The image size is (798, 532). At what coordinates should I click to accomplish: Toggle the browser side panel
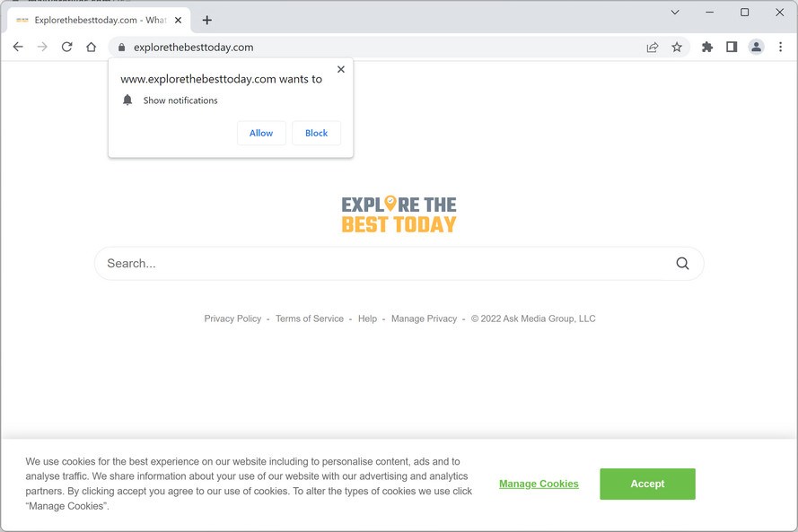click(x=732, y=48)
